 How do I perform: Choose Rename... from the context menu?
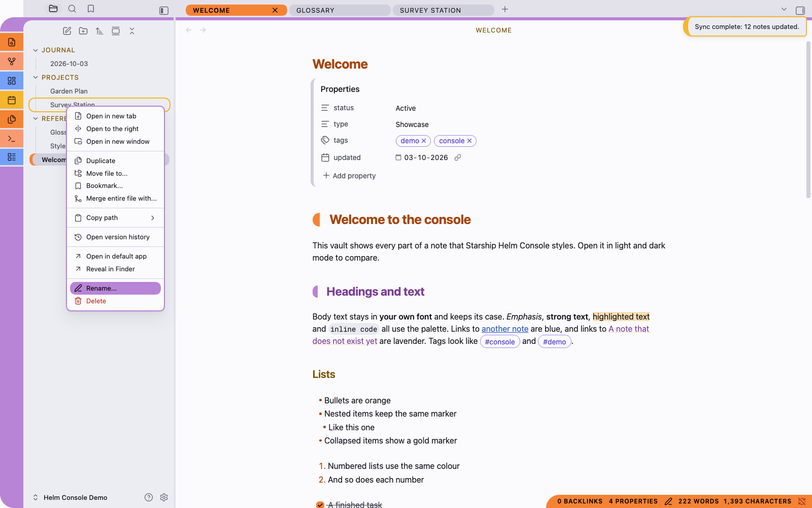click(115, 289)
